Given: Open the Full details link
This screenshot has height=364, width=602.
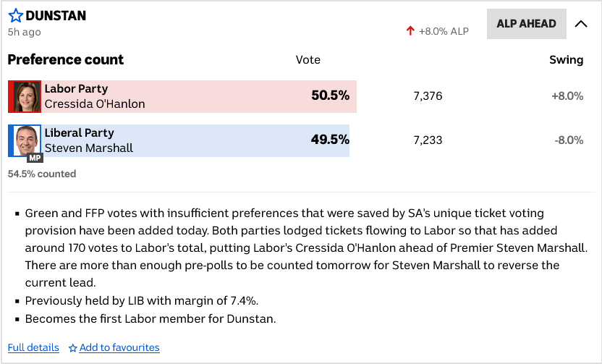Looking at the screenshot, I should 33,347.
